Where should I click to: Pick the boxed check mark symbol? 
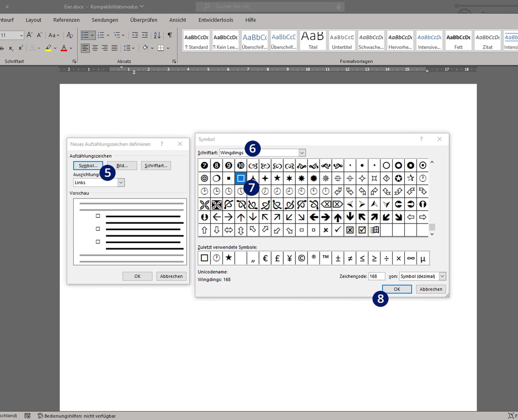coord(362,230)
